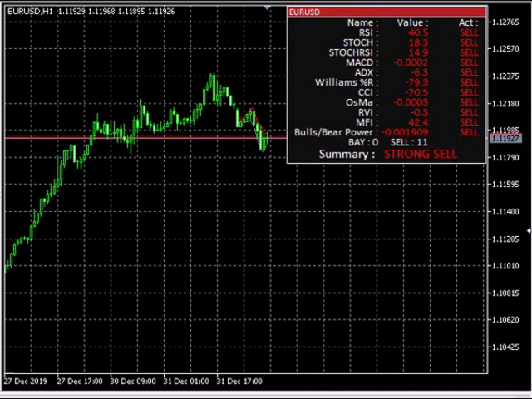Click the '31 Dec 01:00' time label
Viewport: 532px width, 399px height.
[186, 381]
